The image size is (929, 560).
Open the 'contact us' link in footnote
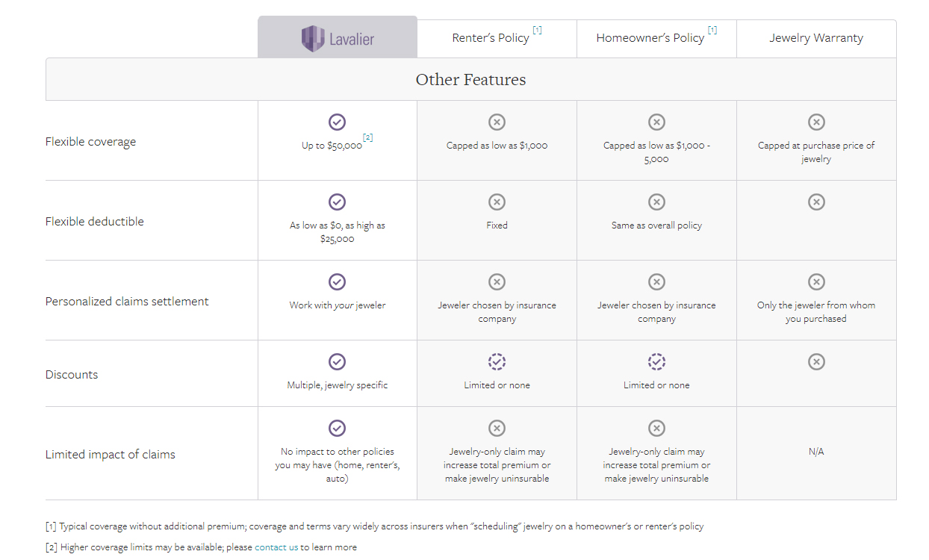pyautogui.click(x=276, y=547)
